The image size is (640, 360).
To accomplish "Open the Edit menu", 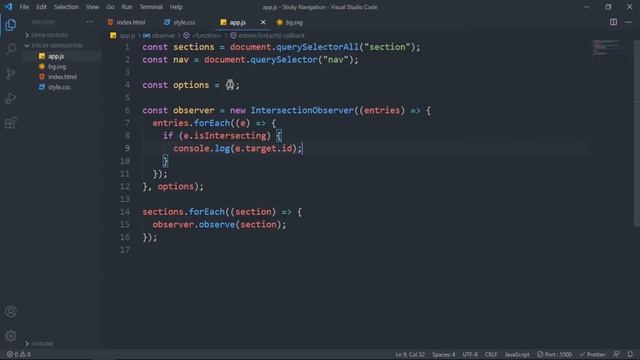I will point(41,7).
